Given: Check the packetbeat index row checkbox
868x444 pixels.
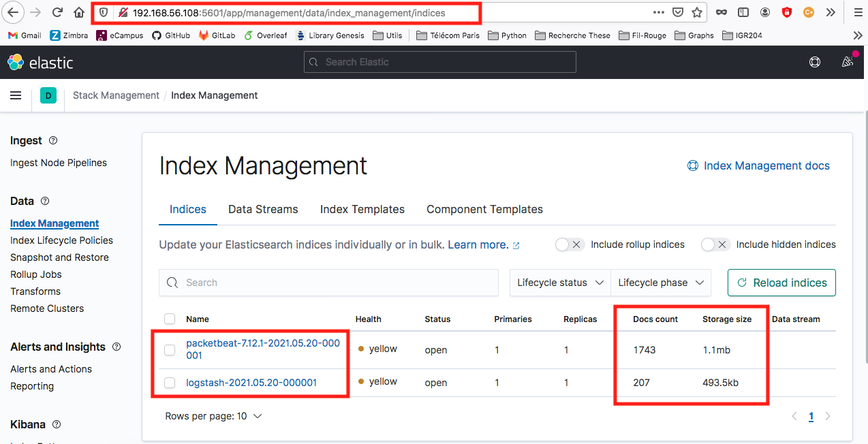Looking at the screenshot, I should (x=170, y=350).
